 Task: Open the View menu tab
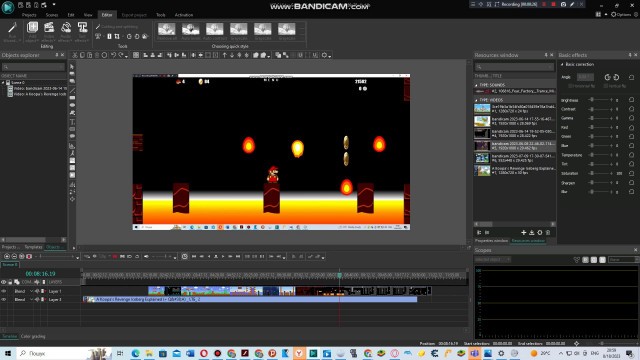88,15
